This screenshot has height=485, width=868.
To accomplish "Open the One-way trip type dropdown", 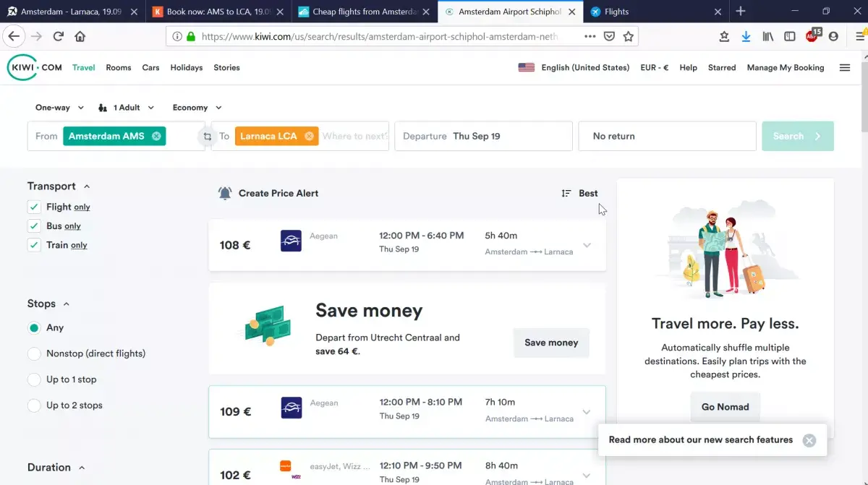I will (59, 108).
